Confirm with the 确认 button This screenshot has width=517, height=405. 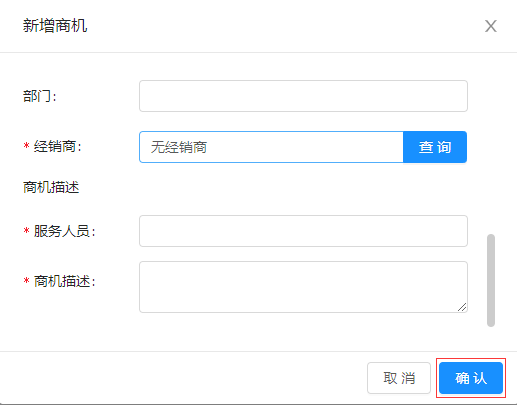point(471,378)
